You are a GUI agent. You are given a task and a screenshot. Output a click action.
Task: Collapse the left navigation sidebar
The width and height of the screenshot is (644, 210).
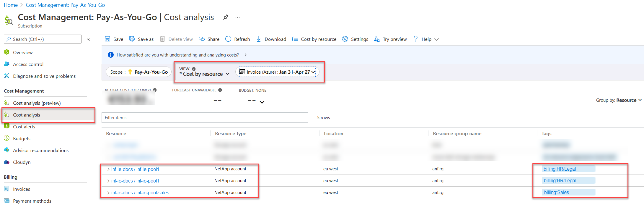click(88, 39)
